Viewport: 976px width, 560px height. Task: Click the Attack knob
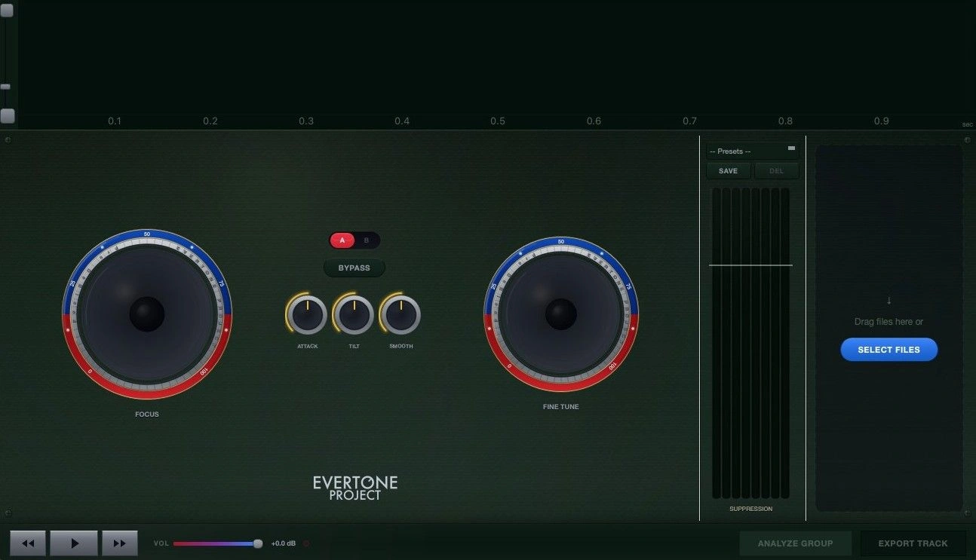pyautogui.click(x=307, y=314)
